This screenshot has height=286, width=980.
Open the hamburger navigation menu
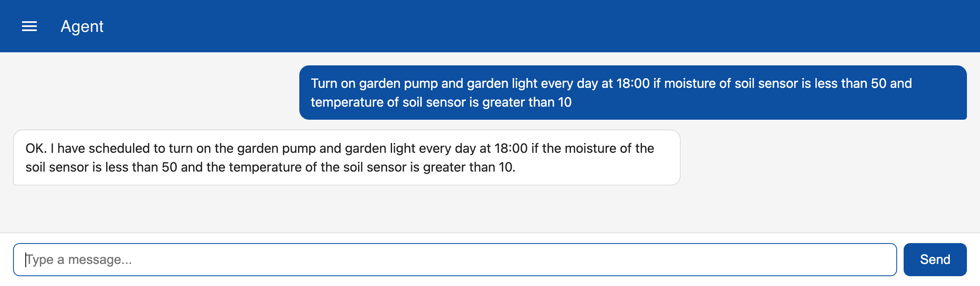click(29, 27)
